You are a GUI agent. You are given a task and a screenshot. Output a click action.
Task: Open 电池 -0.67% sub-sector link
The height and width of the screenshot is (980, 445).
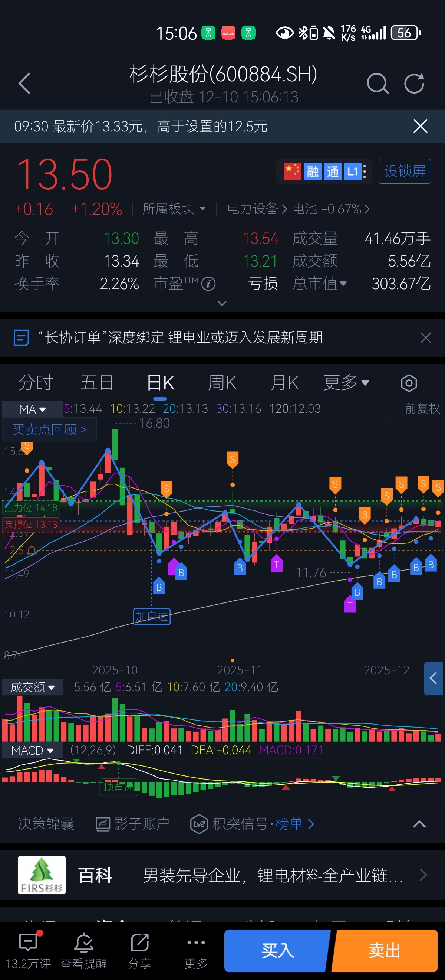[x=331, y=209]
